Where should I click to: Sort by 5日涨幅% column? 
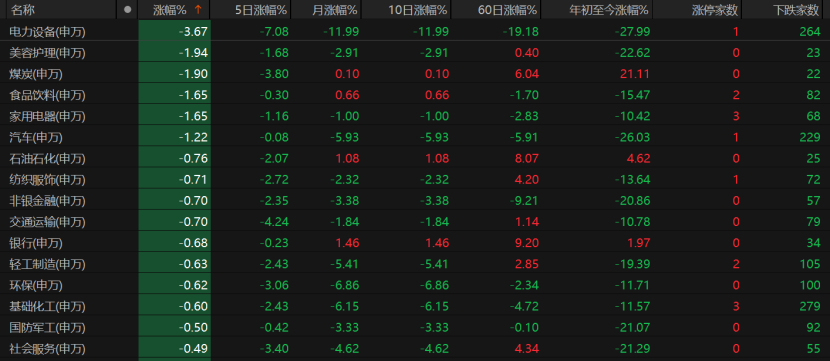261,10
